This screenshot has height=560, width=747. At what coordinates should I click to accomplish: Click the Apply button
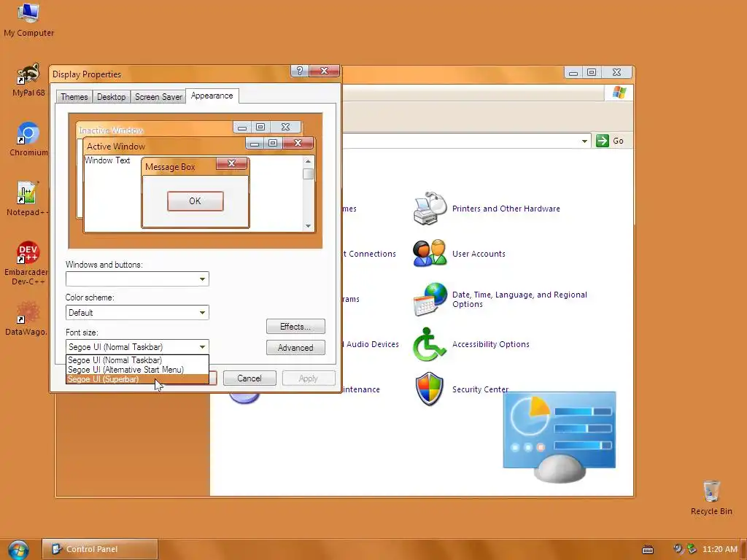pyautogui.click(x=309, y=378)
